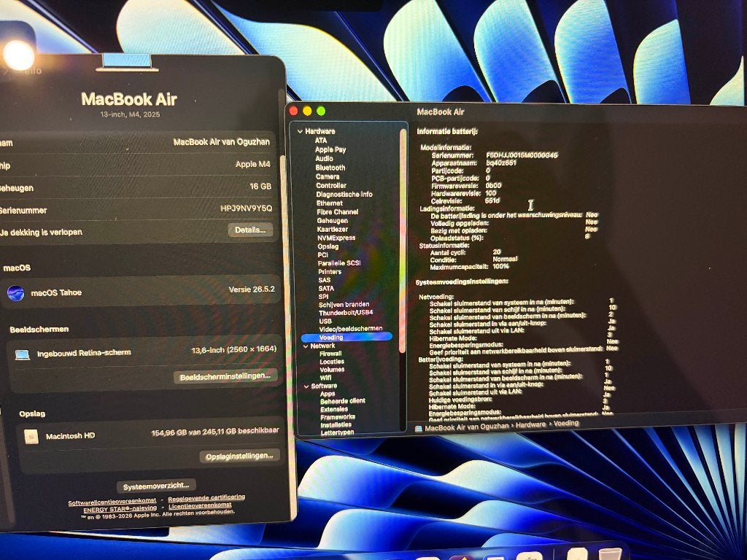Select Ethernet in the sidebar
The height and width of the screenshot is (560, 747).
click(330, 203)
